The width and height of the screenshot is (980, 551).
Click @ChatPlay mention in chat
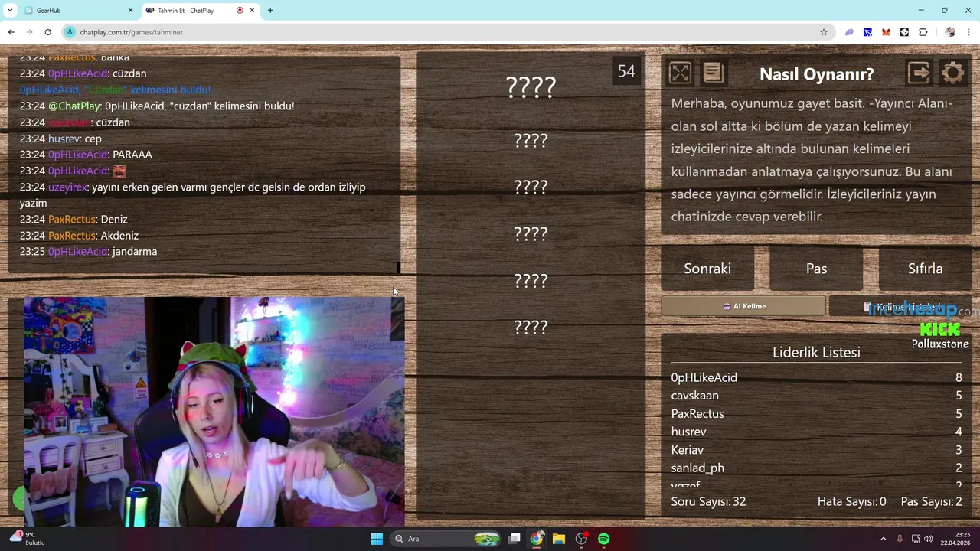(74, 106)
